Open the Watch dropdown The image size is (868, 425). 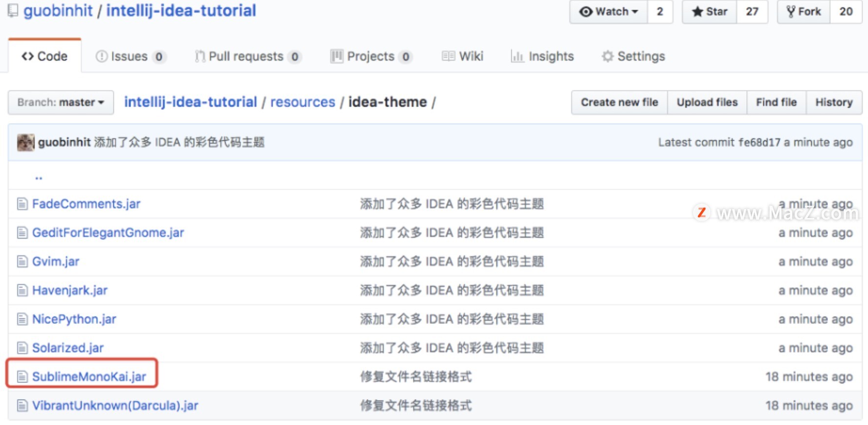[x=608, y=12]
